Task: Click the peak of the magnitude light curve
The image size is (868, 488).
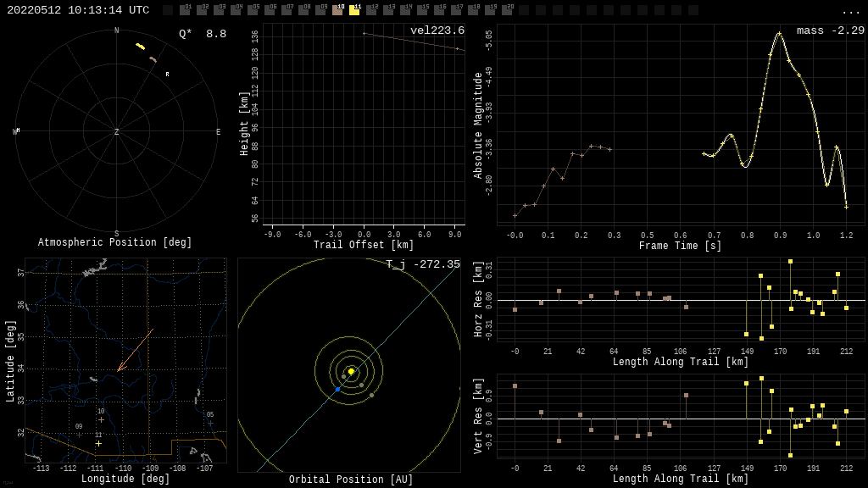Action: point(779,33)
